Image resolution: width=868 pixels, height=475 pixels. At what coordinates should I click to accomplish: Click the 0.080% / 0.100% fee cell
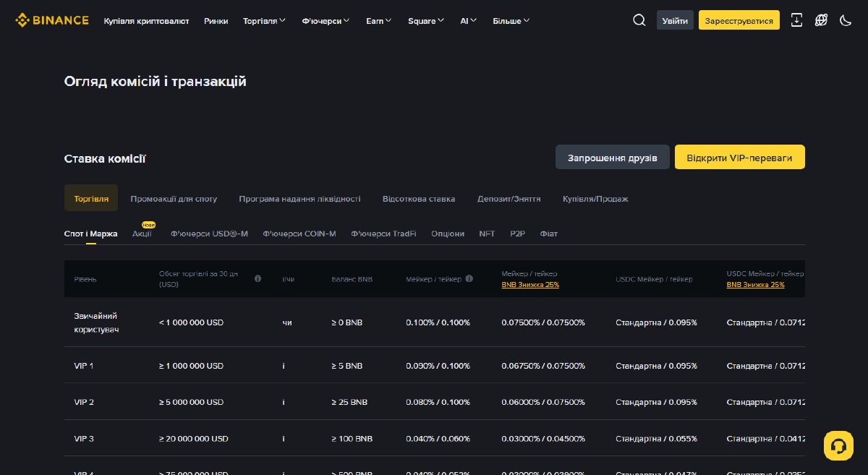pos(438,402)
